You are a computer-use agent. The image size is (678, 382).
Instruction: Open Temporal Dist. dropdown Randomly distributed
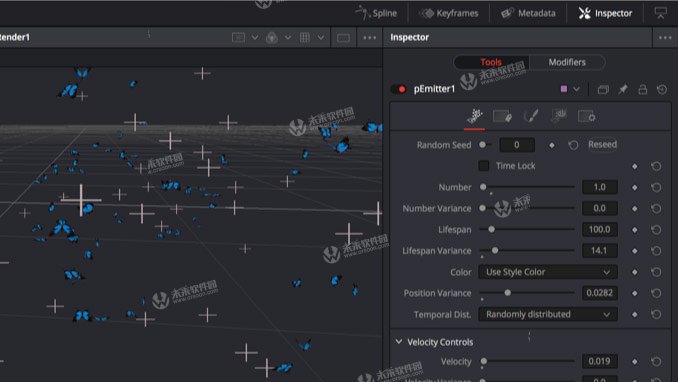(548, 315)
